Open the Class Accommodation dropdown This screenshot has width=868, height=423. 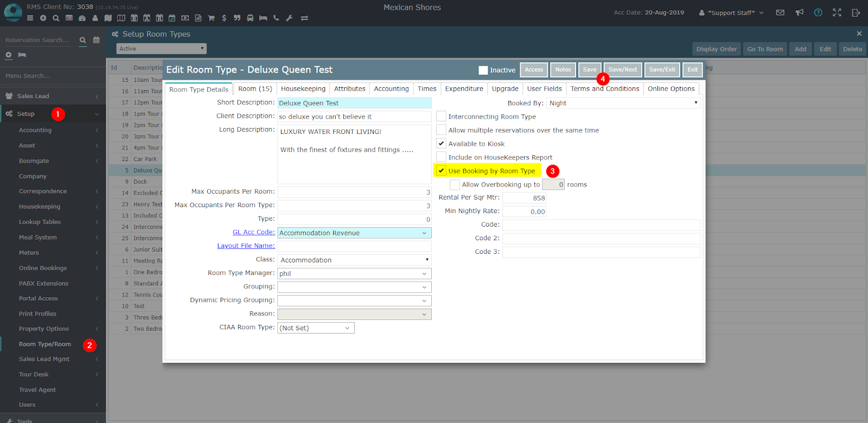click(x=354, y=260)
